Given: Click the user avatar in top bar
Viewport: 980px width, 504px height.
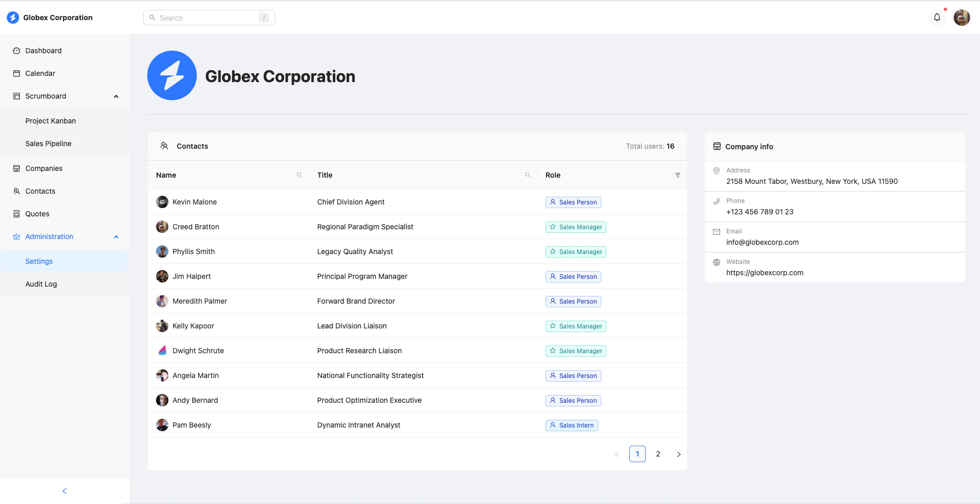Looking at the screenshot, I should coord(961,18).
